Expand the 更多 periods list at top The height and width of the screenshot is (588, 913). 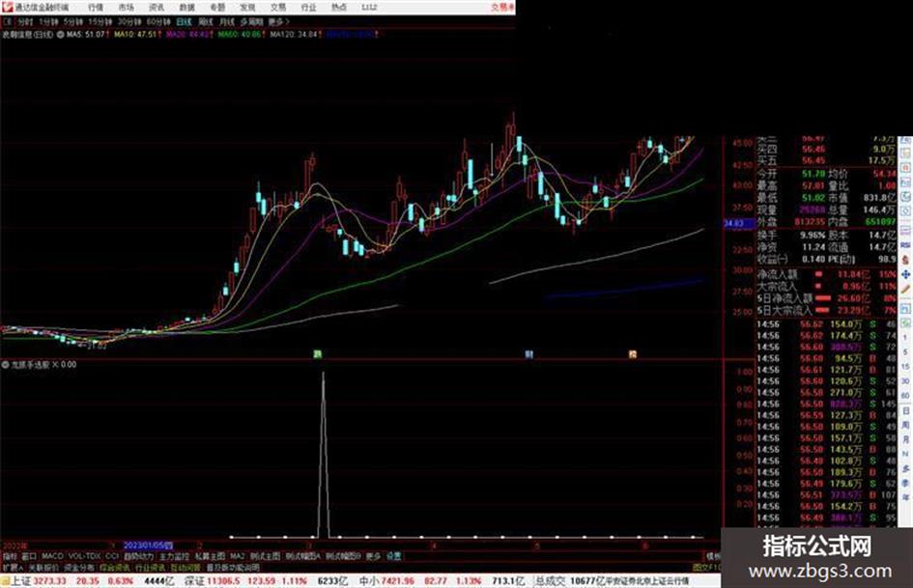point(278,21)
